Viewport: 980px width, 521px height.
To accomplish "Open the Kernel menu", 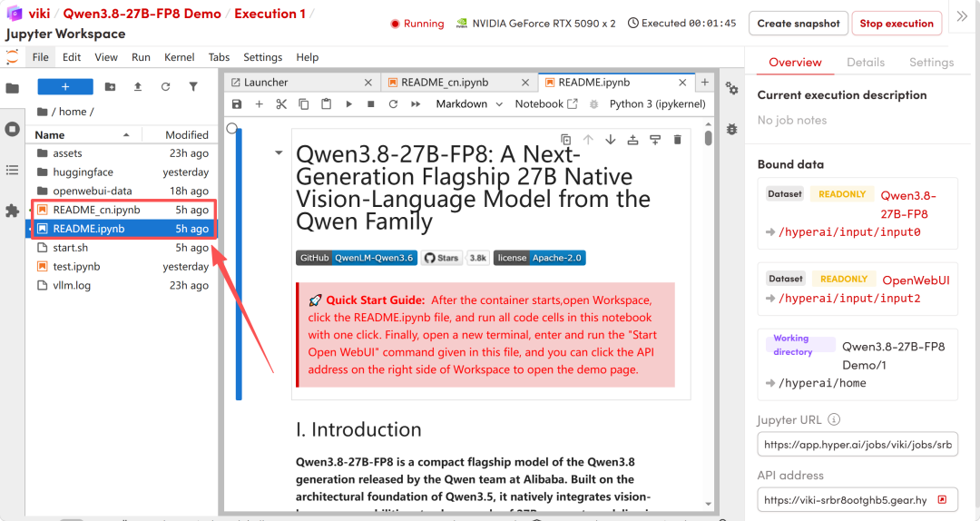I will click(x=180, y=57).
